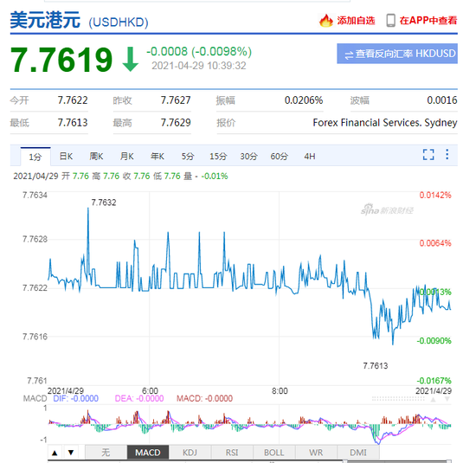Open the three-dot chart options menu
This screenshot has height=463, width=476.
coord(447,154)
